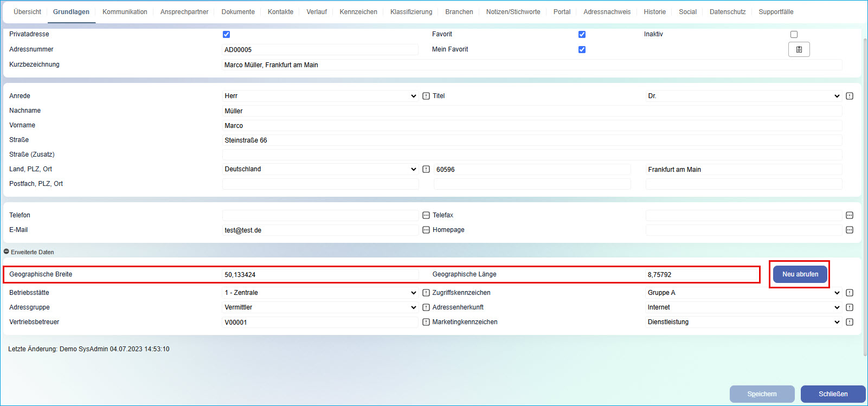Screen dimensions: 868x406
Task: Click the Kurzbezeichnung input field
Action: pyautogui.click(x=532, y=65)
